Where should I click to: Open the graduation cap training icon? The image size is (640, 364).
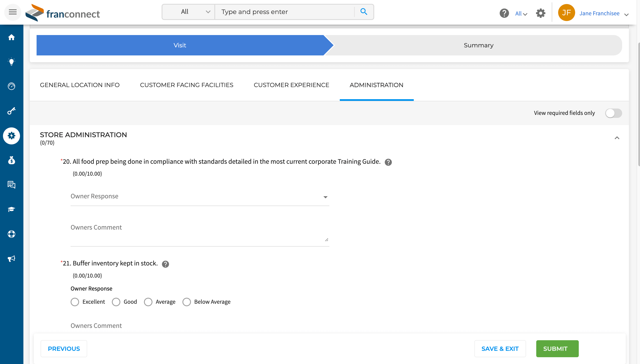(x=11, y=209)
